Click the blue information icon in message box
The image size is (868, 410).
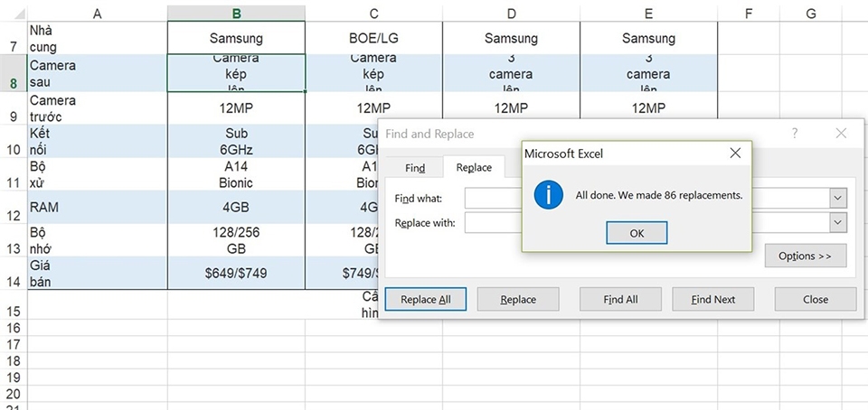point(549,195)
